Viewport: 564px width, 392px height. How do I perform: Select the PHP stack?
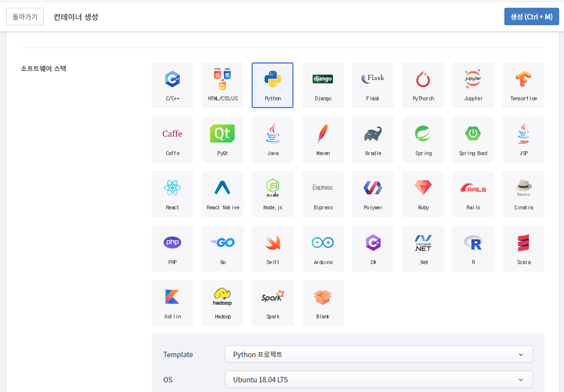173,249
